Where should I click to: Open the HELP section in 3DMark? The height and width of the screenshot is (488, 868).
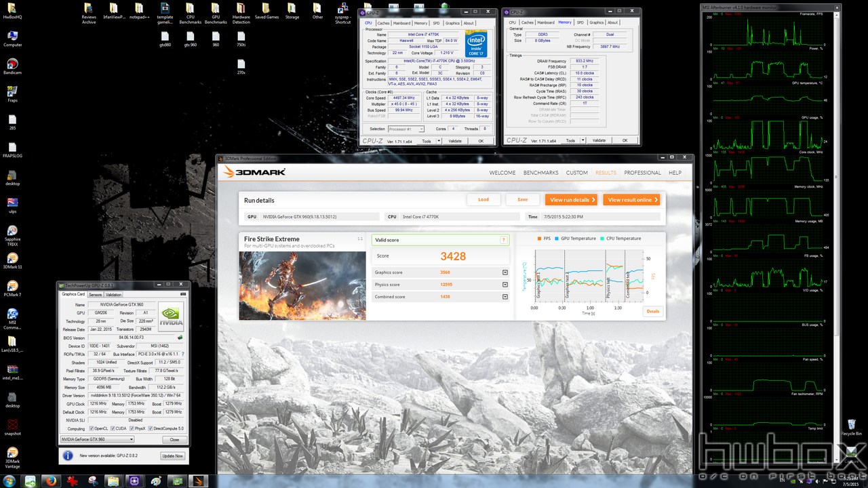675,173
